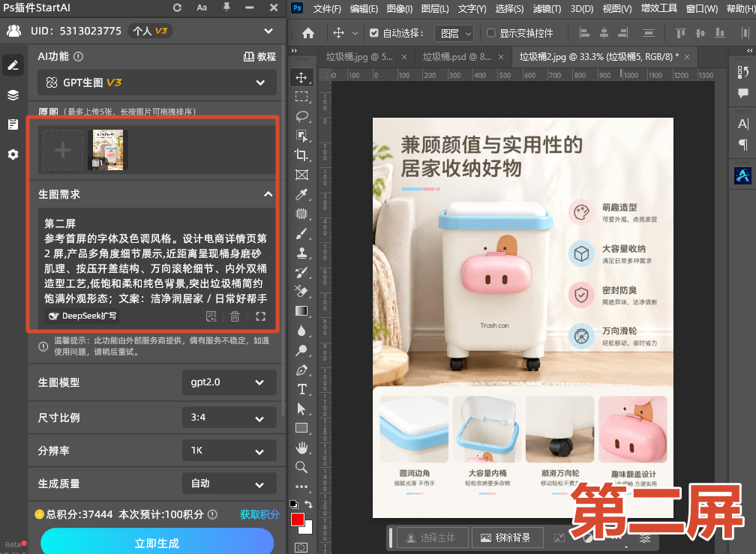Click the Photoshop home icon
The height and width of the screenshot is (554, 756).
308,33
